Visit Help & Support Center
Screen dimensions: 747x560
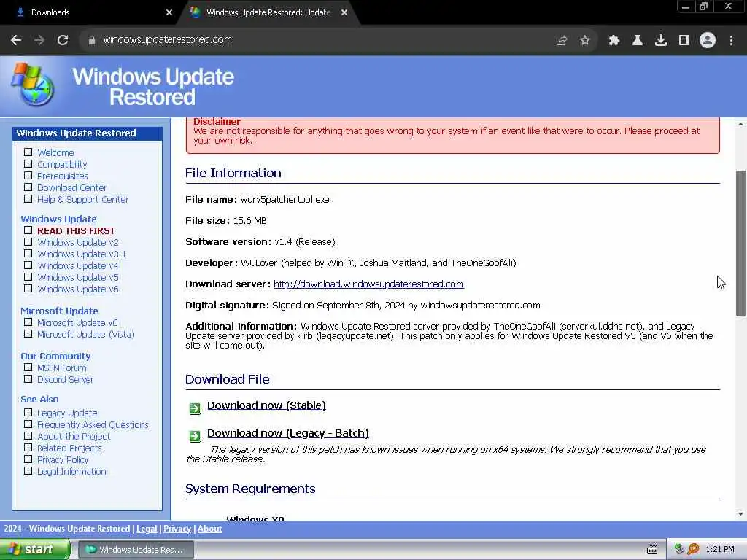pyautogui.click(x=83, y=200)
